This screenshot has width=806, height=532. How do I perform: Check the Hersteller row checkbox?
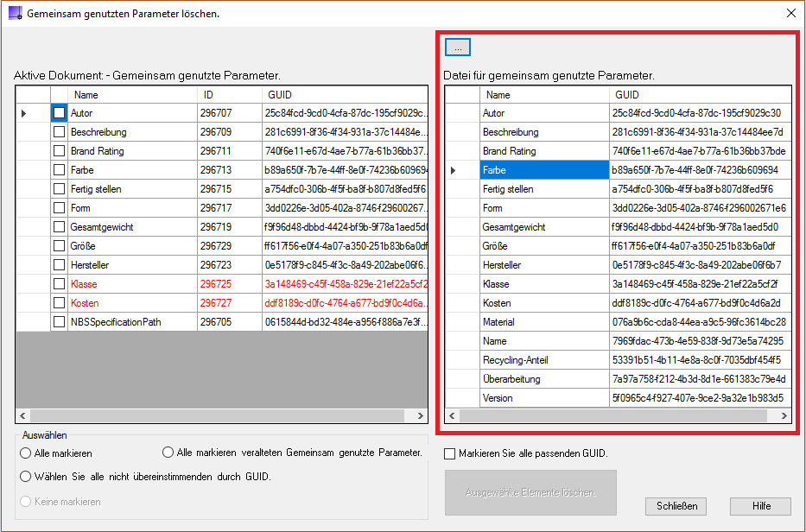click(59, 265)
